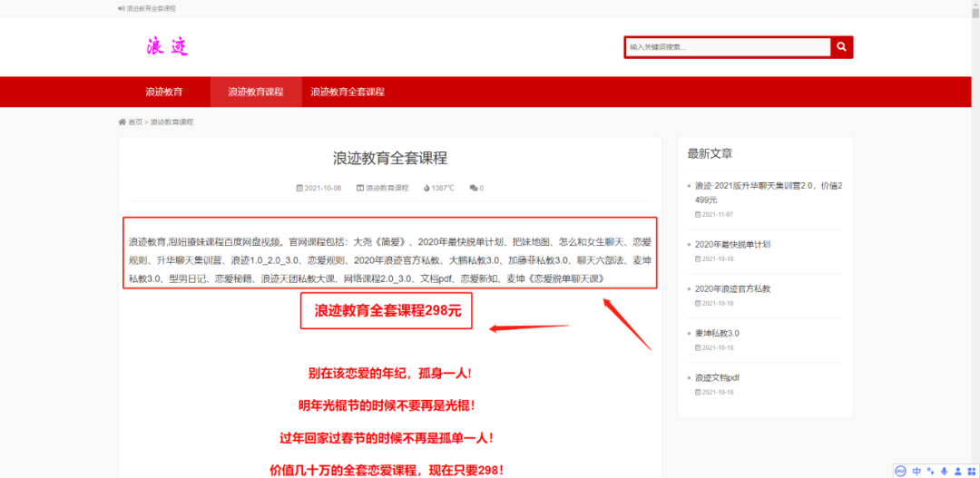Open voice input microphone in IME bar
Viewport: 980px width, 478px height.
click(x=945, y=471)
